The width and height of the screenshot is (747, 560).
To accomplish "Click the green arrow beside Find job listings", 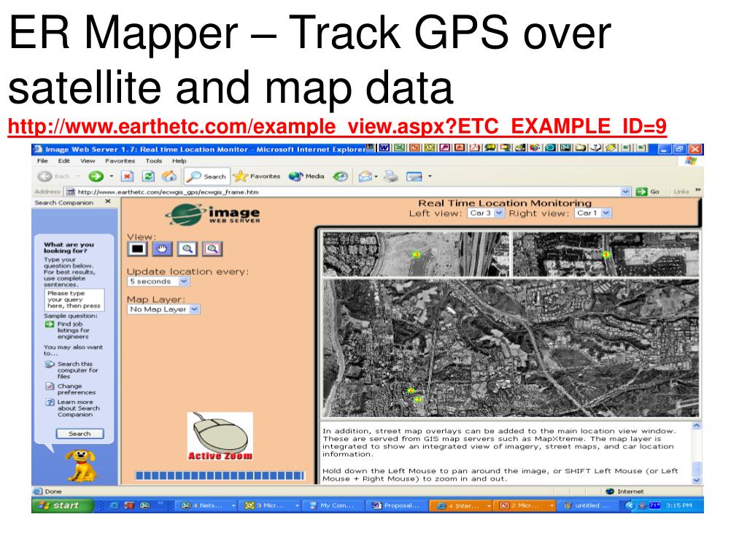I will [x=50, y=324].
